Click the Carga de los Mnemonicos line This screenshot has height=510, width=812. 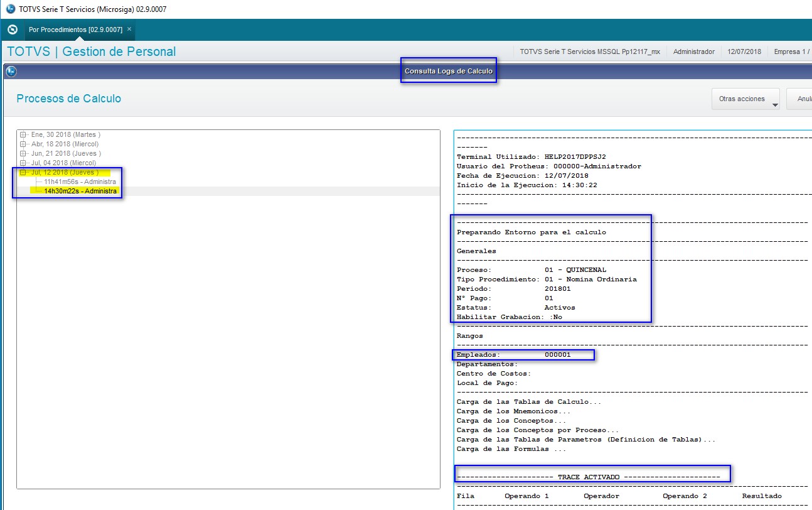point(514,411)
